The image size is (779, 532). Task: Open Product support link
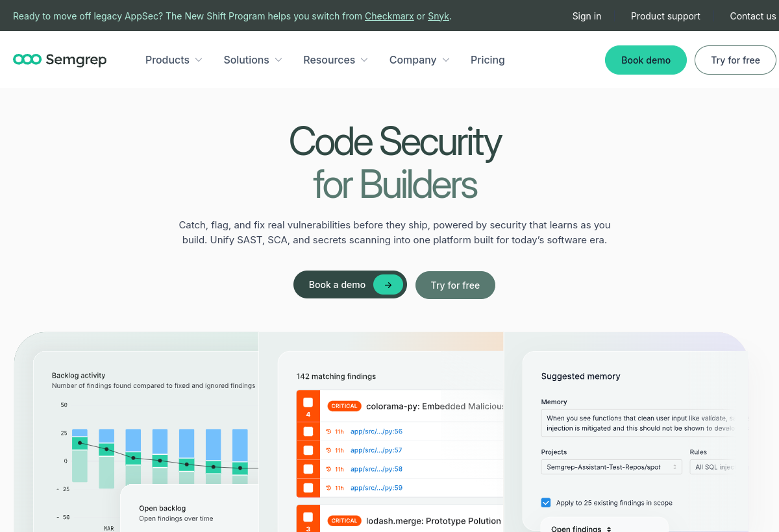click(665, 16)
